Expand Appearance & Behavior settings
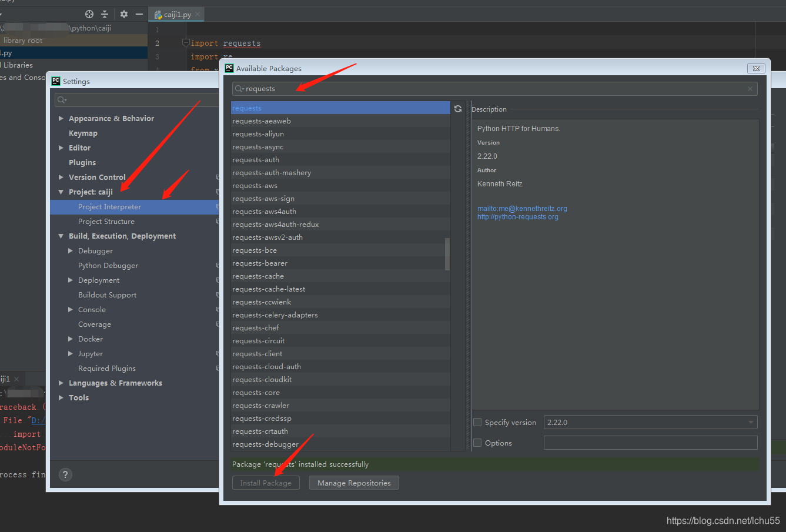 click(x=61, y=118)
